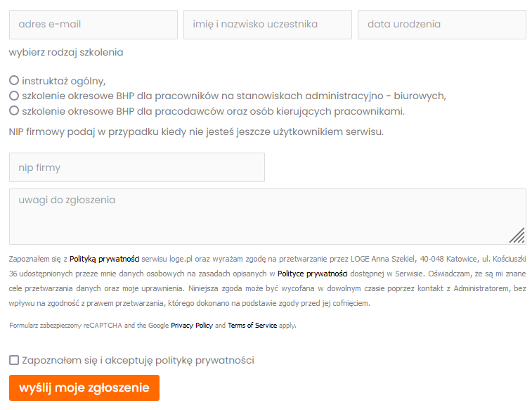Screen dimensions: 532x410
Task: Focus the imię i nazwisko uczestnika field
Action: pos(267,25)
